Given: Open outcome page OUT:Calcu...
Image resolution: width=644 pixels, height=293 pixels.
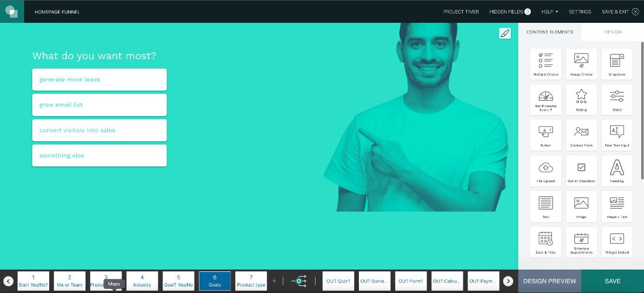Looking at the screenshot, I should coord(448,281).
